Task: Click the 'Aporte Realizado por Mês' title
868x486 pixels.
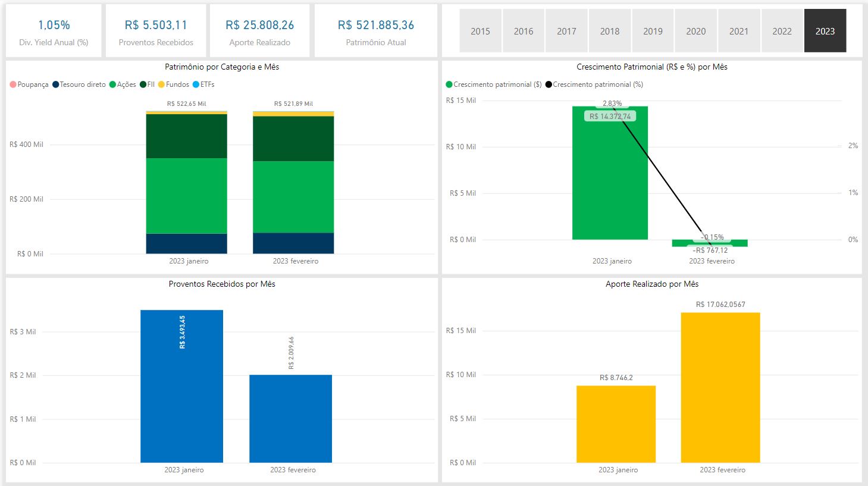Action: (x=652, y=284)
